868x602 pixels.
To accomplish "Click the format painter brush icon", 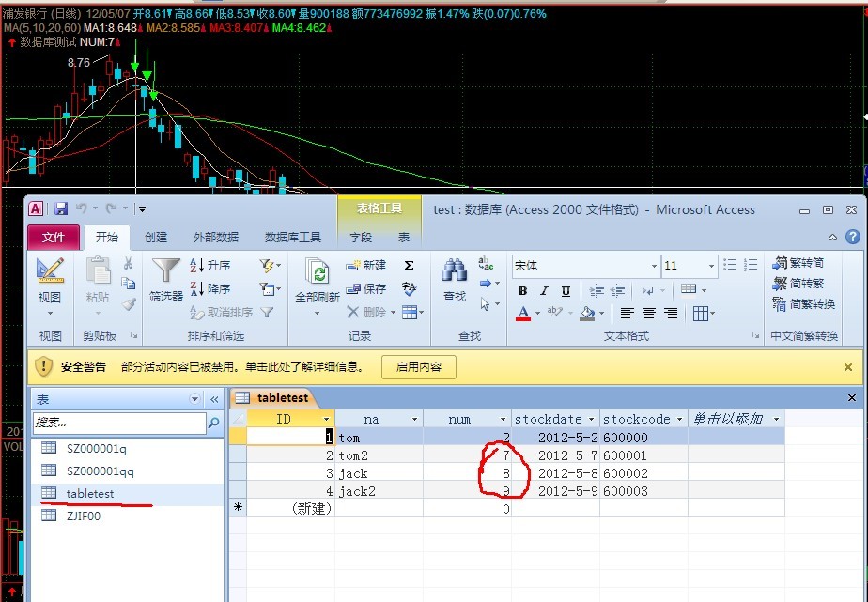I will coord(129,303).
